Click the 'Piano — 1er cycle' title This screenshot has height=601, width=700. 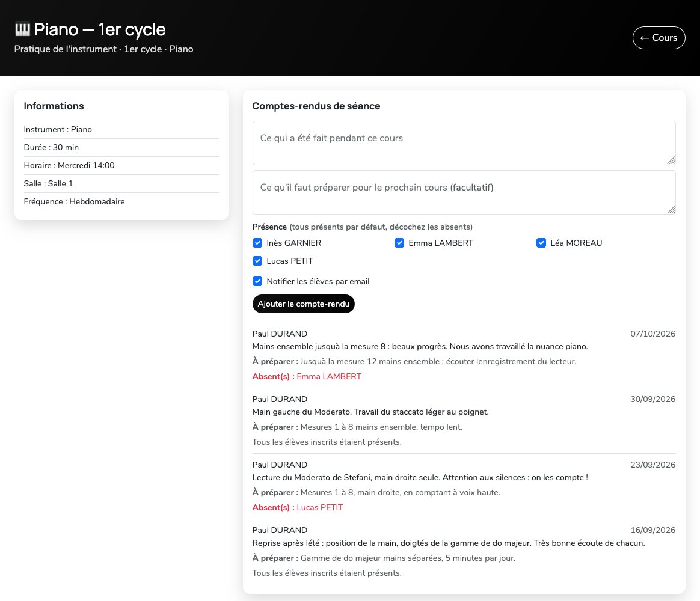coord(100,30)
